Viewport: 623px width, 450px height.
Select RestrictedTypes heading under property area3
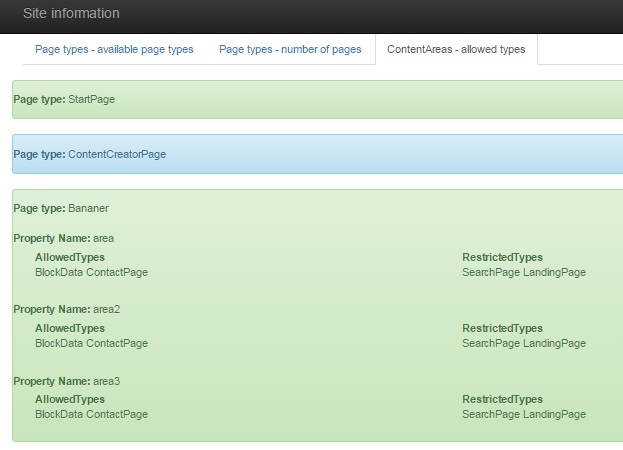(x=502, y=400)
